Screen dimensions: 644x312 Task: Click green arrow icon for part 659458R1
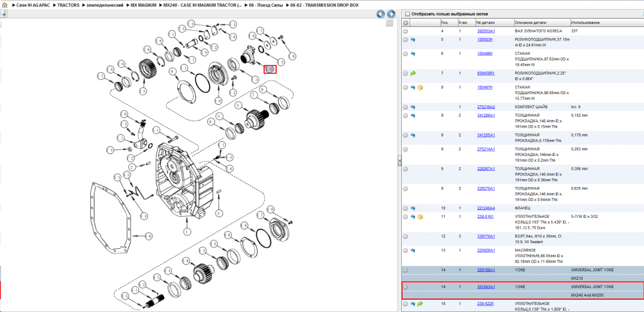tap(413, 73)
